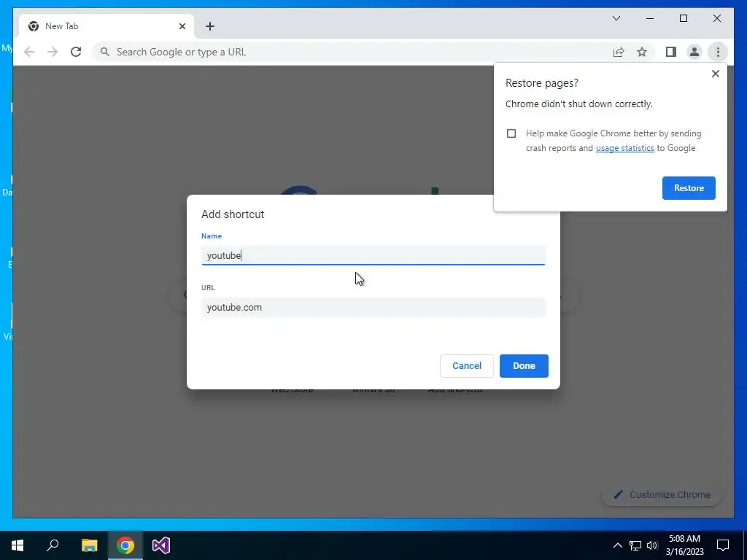This screenshot has width=747, height=560.
Task: Select the New Tab tab
Action: tap(106, 26)
